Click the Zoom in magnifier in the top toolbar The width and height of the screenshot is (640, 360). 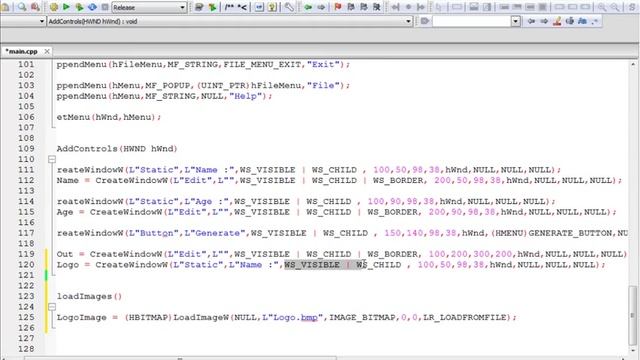(602, 7)
